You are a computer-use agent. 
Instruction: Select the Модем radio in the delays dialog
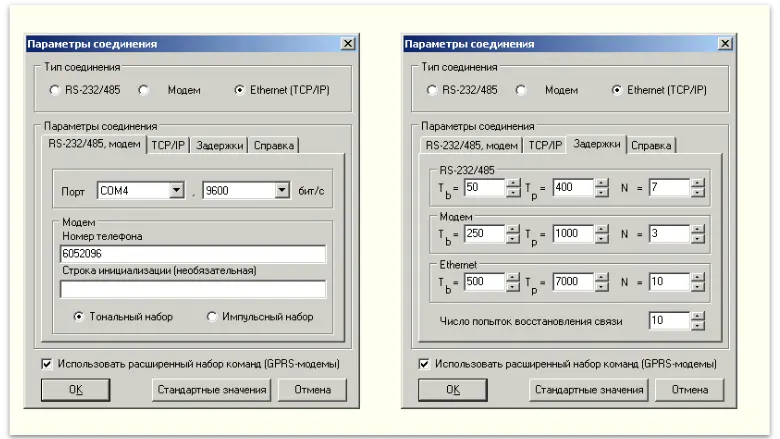(x=521, y=90)
